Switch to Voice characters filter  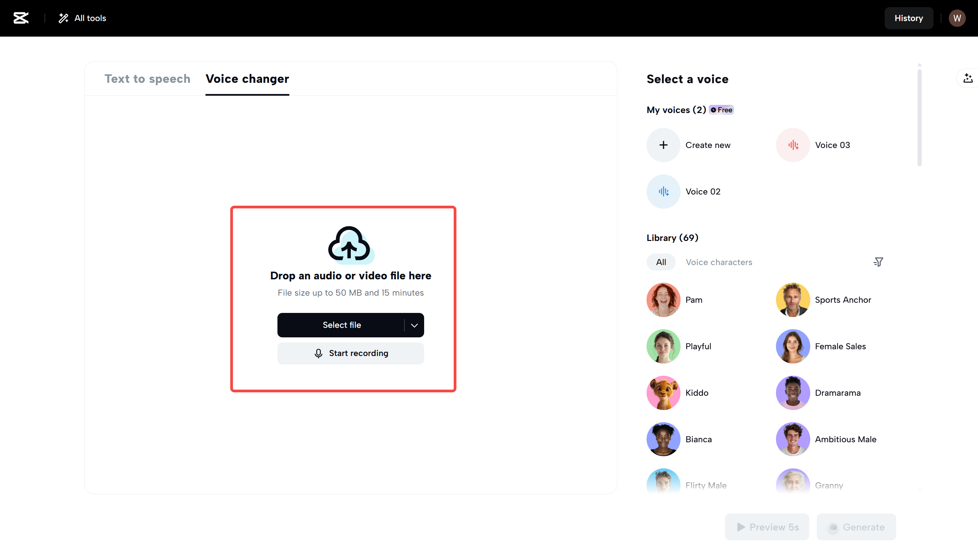point(719,262)
